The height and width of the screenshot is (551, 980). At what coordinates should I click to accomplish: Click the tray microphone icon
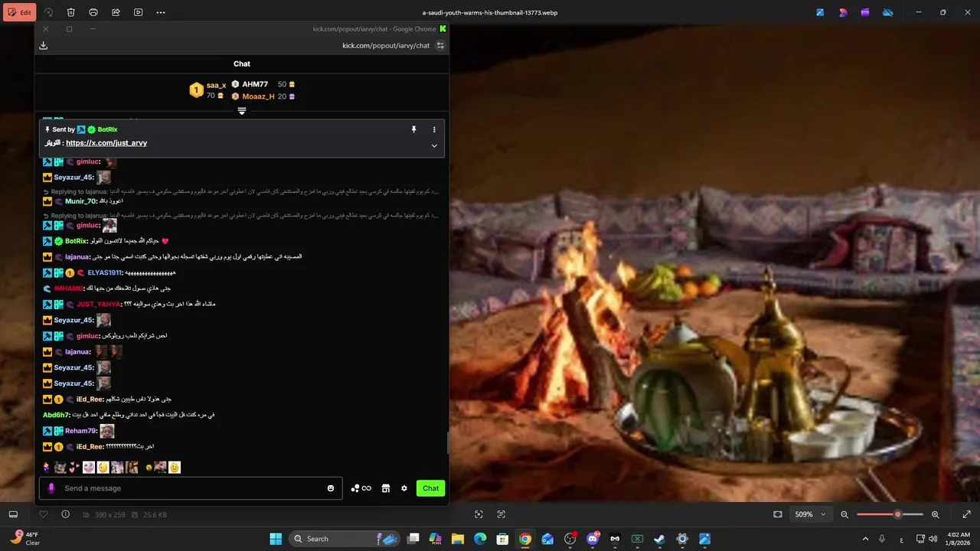click(882, 539)
